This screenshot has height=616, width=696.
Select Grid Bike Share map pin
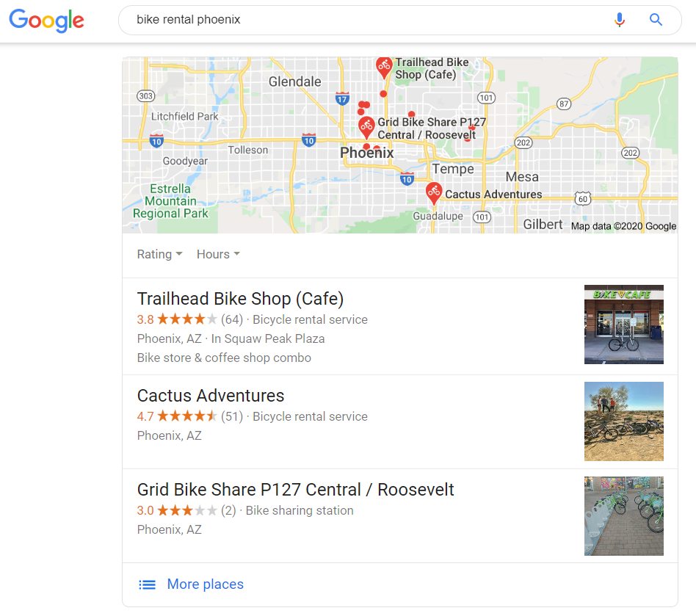pos(366,128)
